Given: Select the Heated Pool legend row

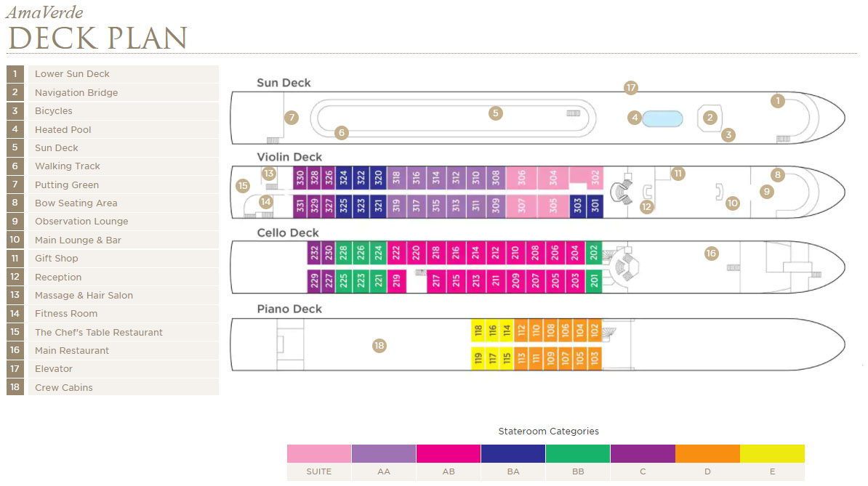Looking at the screenshot, I should tap(113, 129).
